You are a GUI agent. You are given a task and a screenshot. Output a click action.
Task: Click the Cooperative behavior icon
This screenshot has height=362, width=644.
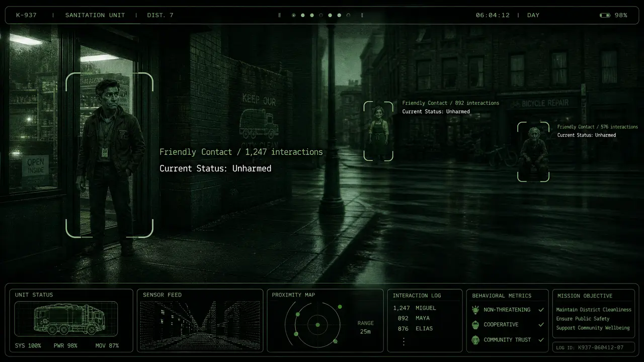475,325
